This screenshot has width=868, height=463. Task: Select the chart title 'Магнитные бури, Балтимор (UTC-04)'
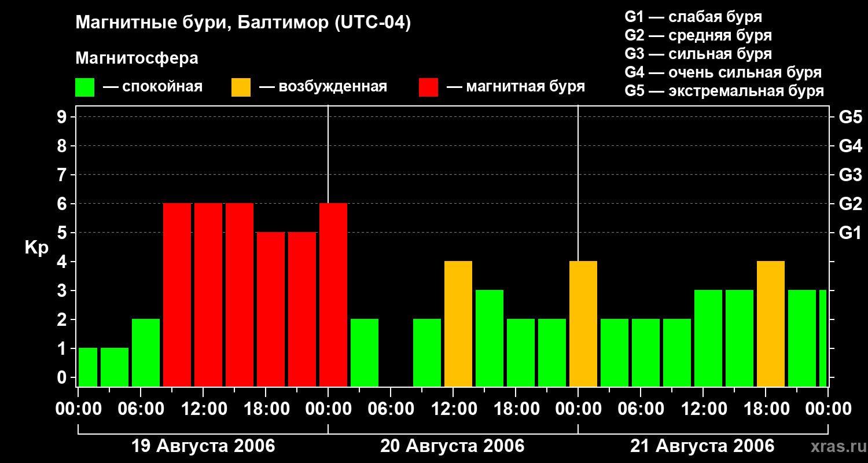point(243,24)
